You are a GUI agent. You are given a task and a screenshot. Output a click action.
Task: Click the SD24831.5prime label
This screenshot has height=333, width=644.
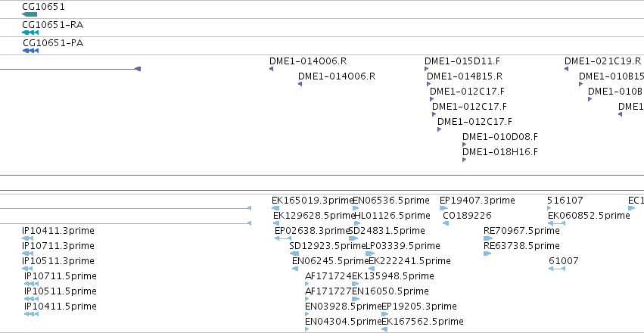[387, 231]
